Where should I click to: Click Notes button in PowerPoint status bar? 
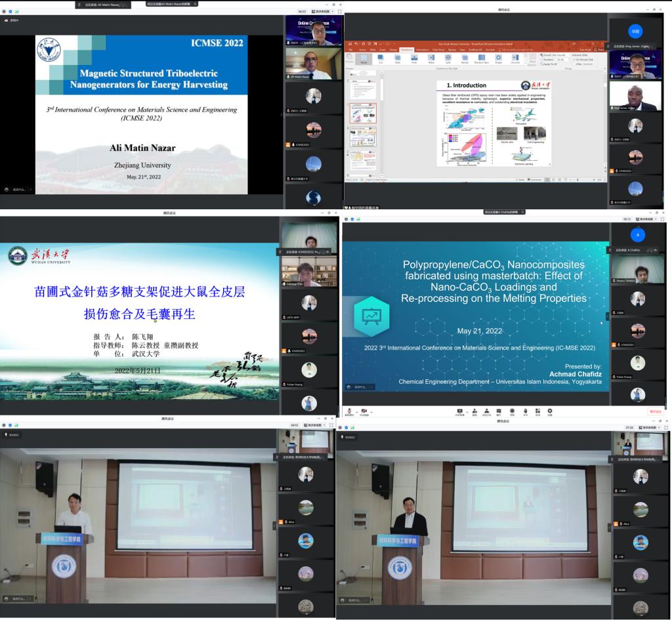[522, 180]
